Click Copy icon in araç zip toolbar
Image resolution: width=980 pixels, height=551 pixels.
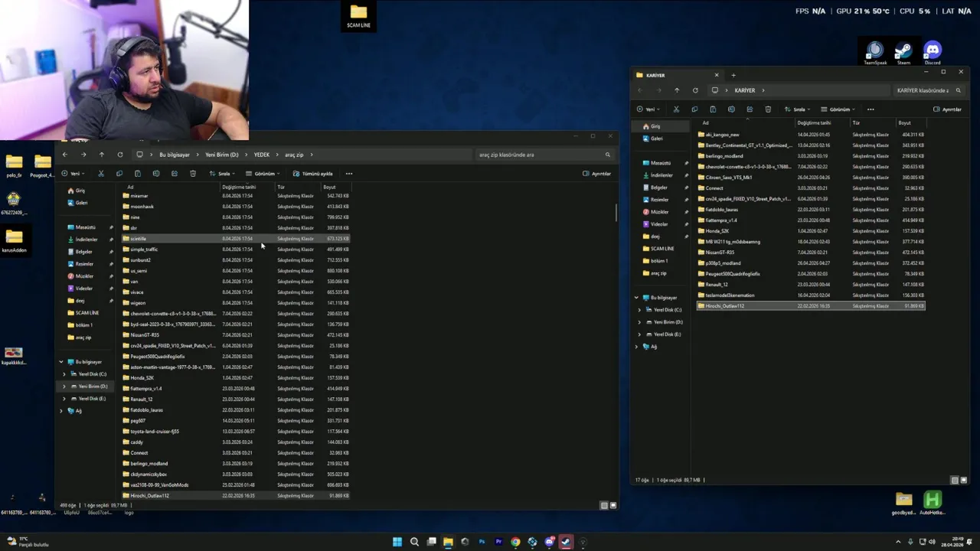coord(119,174)
